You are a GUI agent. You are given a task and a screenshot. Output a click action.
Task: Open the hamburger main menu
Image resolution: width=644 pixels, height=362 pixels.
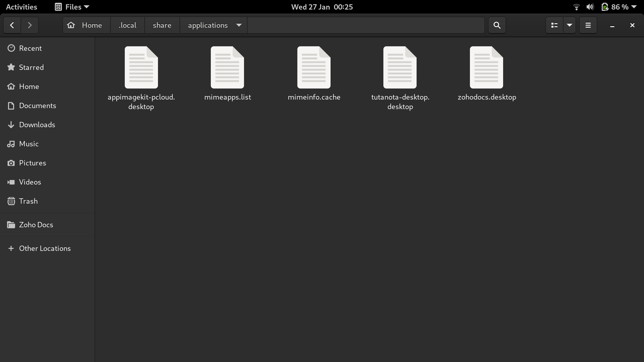(x=588, y=25)
